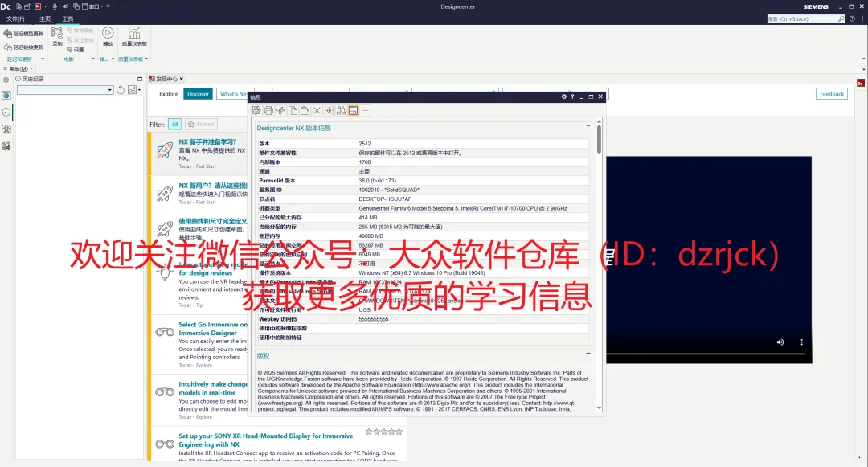Image resolution: width=868 pixels, height=467 pixels.
Task: Collapse the Designcenter NX 版本信息 section
Action: click(588, 126)
